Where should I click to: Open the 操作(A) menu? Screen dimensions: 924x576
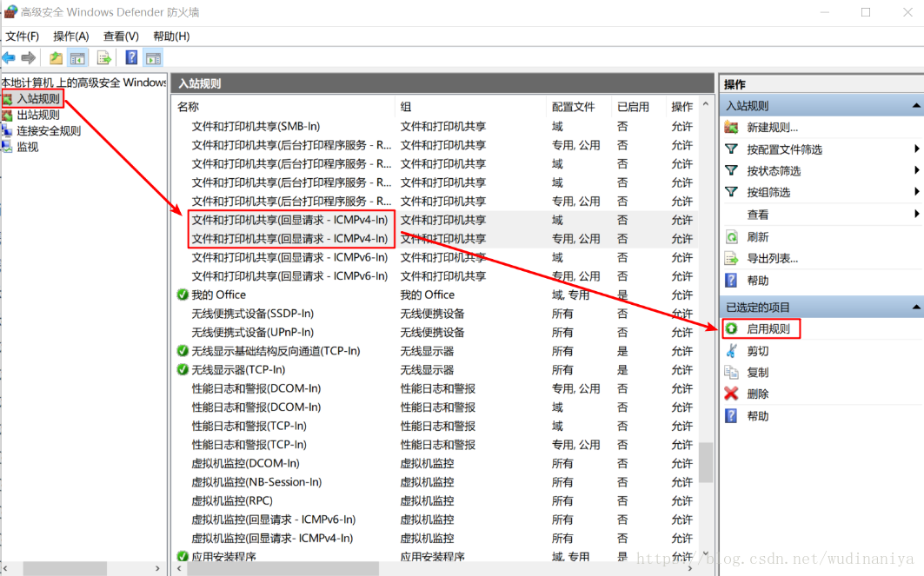pos(70,36)
